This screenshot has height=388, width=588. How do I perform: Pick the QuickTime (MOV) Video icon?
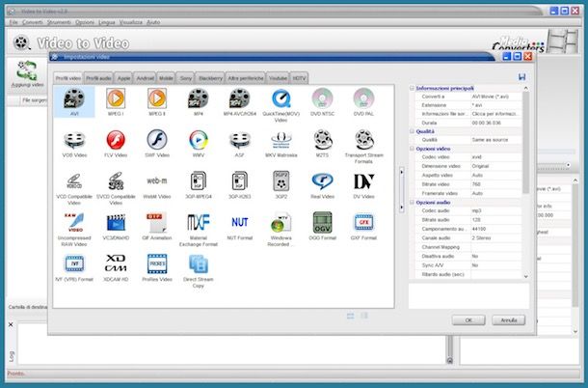point(281,98)
